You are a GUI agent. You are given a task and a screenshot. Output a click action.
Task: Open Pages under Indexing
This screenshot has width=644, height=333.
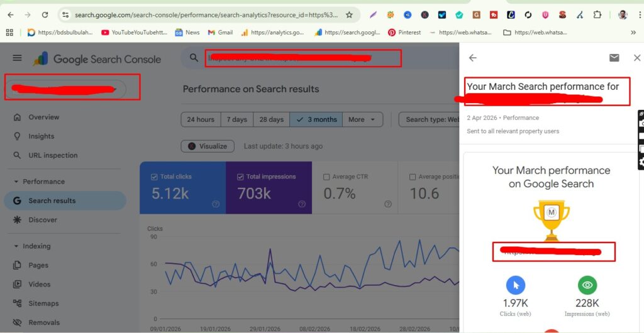(65, 265)
